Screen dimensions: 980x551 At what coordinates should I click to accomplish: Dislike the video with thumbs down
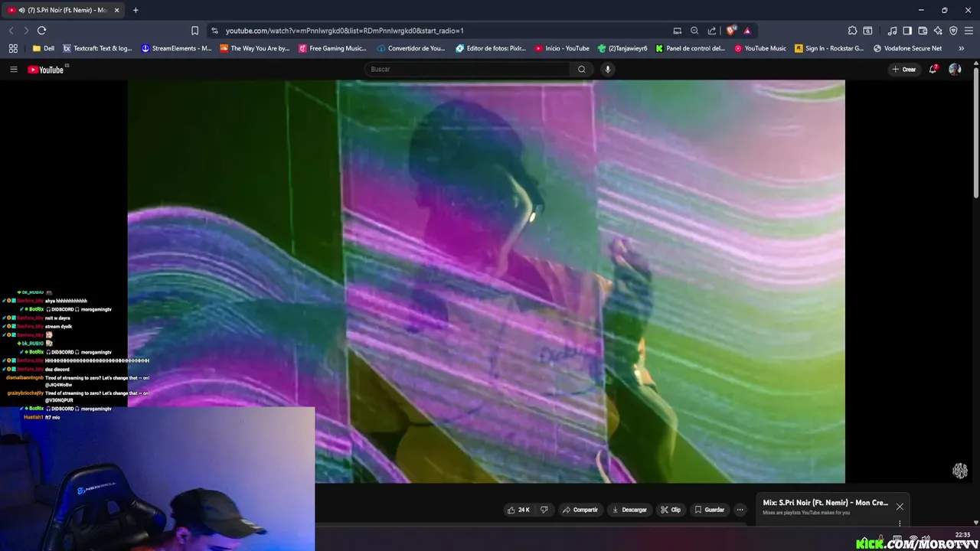point(544,510)
